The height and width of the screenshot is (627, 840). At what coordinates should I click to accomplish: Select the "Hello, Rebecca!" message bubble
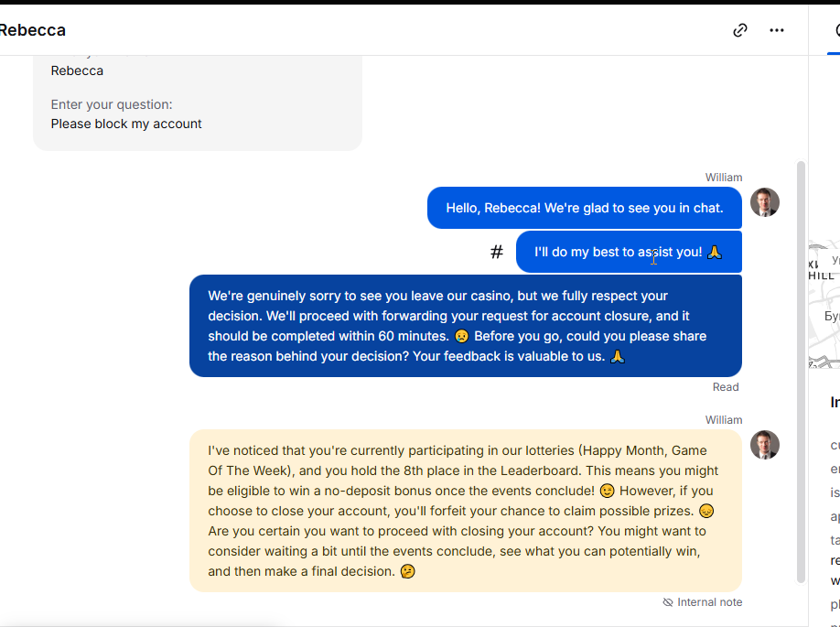click(585, 208)
